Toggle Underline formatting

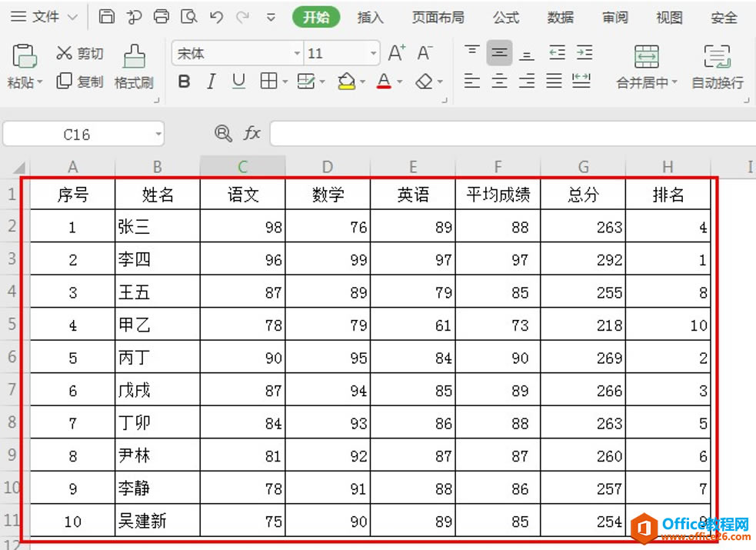point(238,81)
